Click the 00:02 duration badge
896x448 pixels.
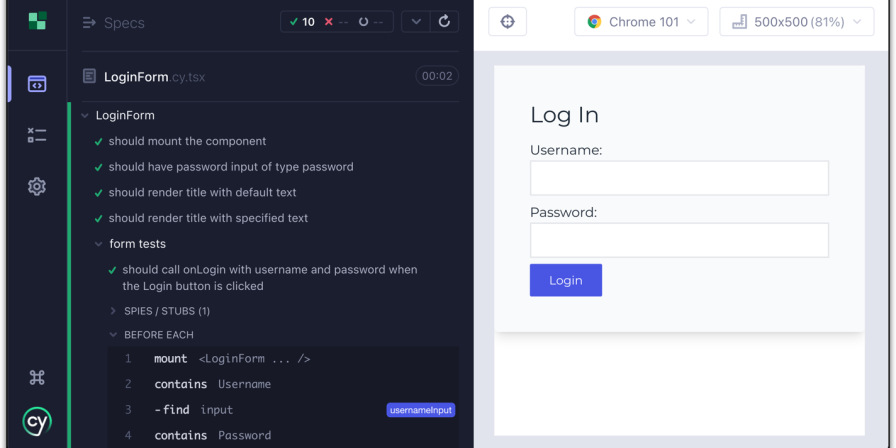click(437, 76)
